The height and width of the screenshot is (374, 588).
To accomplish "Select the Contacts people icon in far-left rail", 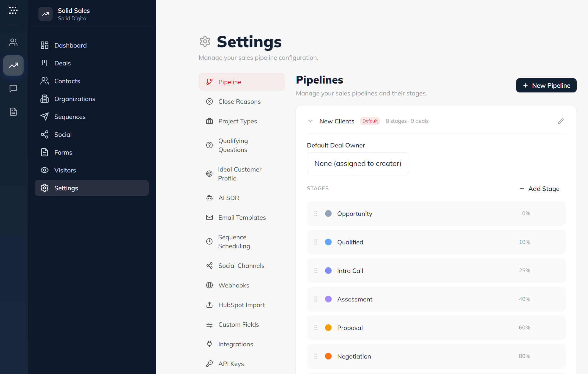I will [13, 42].
